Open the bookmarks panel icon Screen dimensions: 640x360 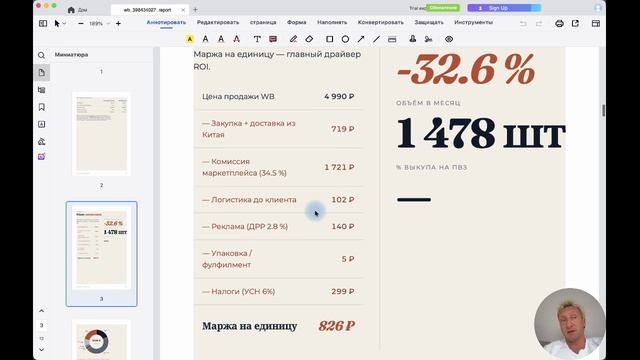click(x=41, y=107)
